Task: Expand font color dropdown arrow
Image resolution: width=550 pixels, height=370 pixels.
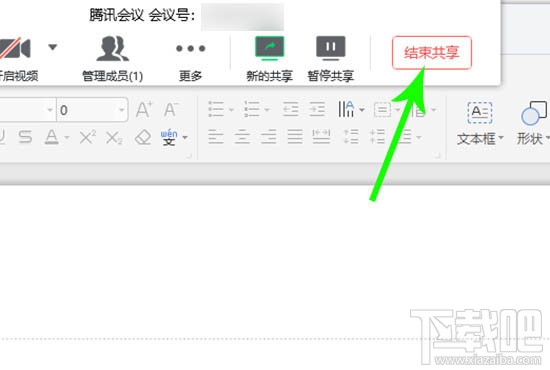Action: click(67, 138)
